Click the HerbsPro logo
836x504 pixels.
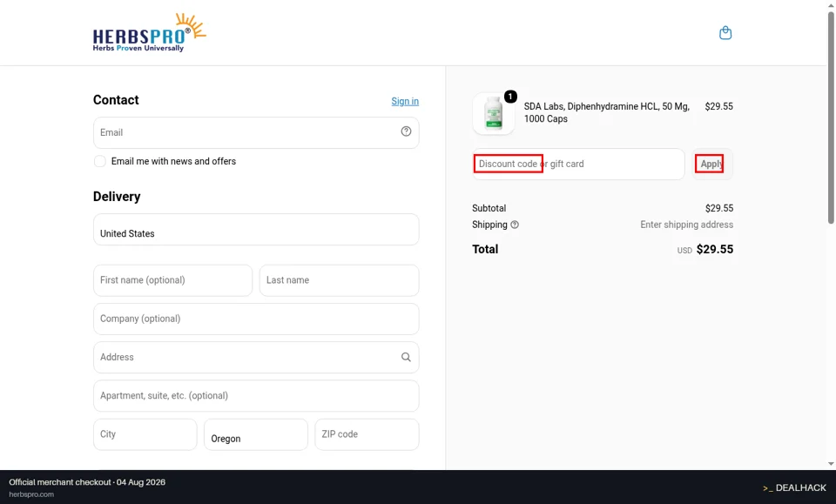(149, 32)
